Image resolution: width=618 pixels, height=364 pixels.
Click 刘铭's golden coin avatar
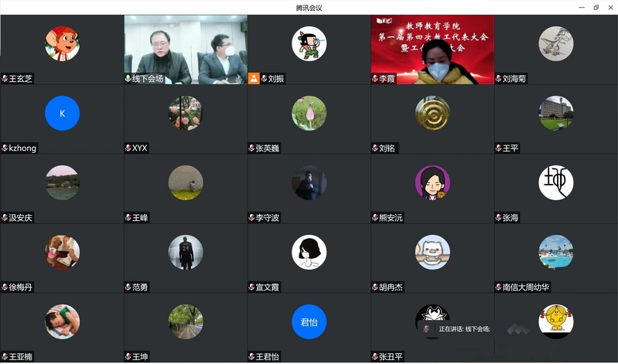432,114
